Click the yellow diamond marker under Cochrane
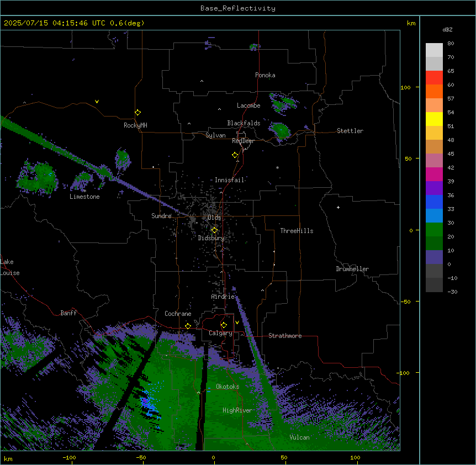Viewport: 476px width, 465px height. 188,326
